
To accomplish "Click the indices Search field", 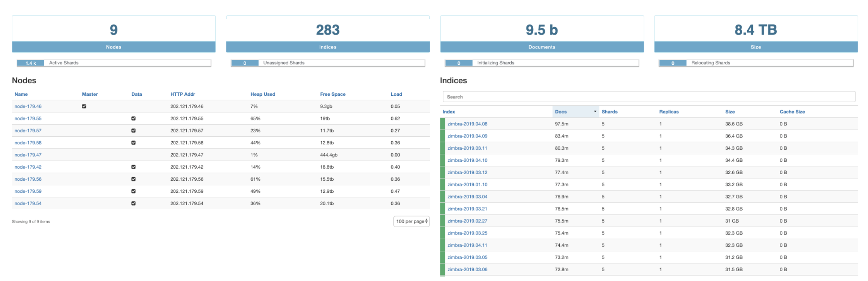I will (648, 97).
